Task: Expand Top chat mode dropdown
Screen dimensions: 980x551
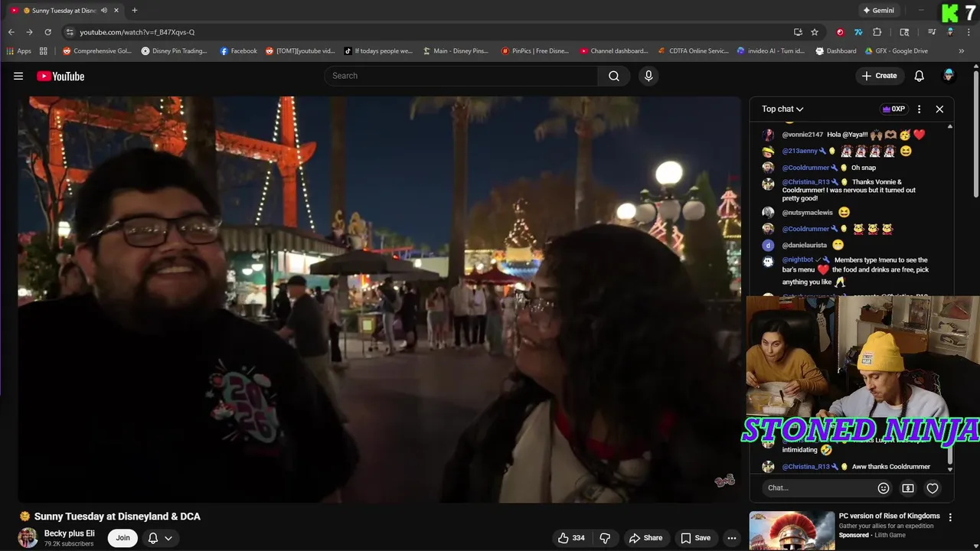Action: [782, 109]
